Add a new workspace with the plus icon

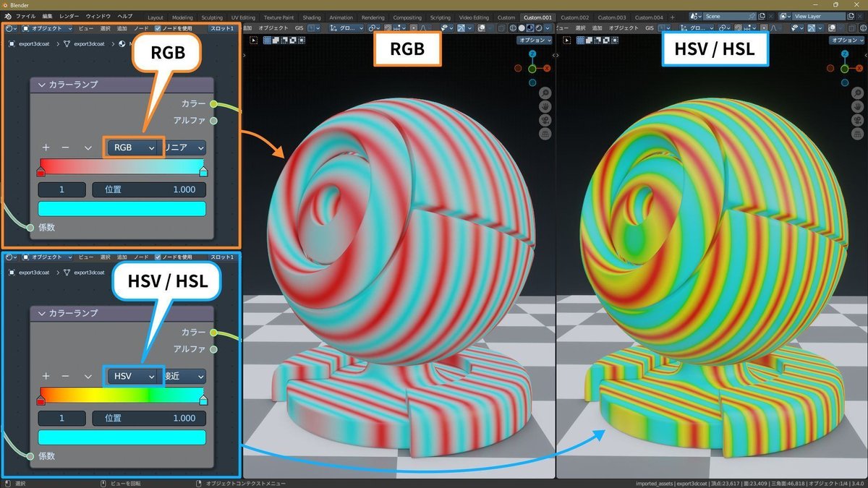pyautogui.click(x=673, y=17)
